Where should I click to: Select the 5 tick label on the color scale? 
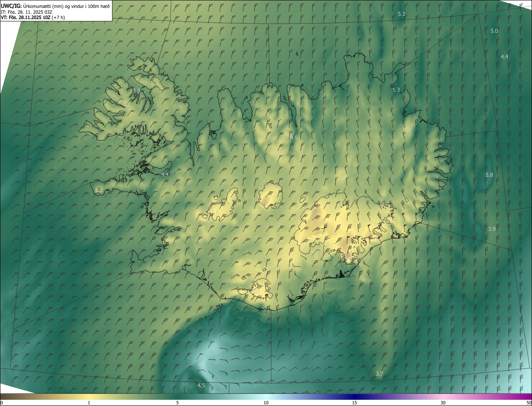coord(177,403)
